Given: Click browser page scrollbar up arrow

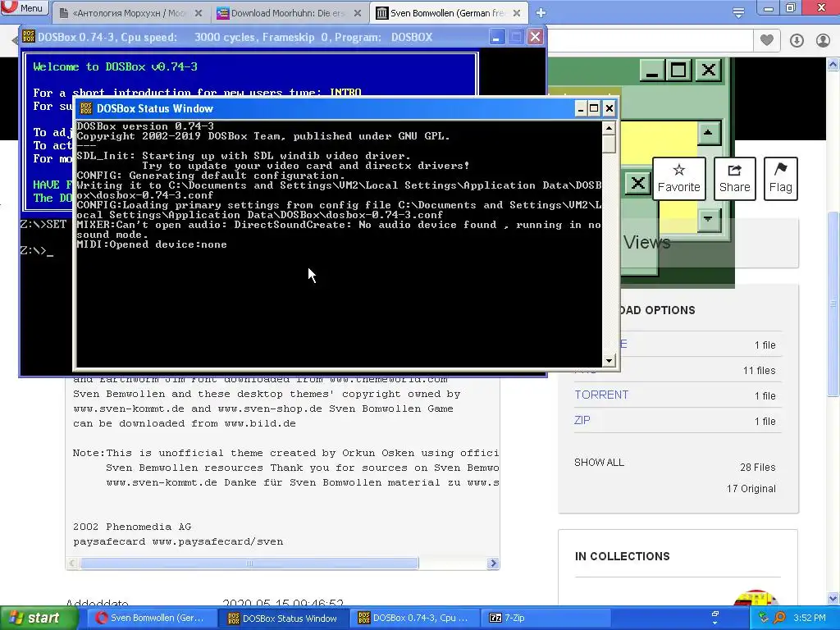Looking at the screenshot, I should point(833,64).
